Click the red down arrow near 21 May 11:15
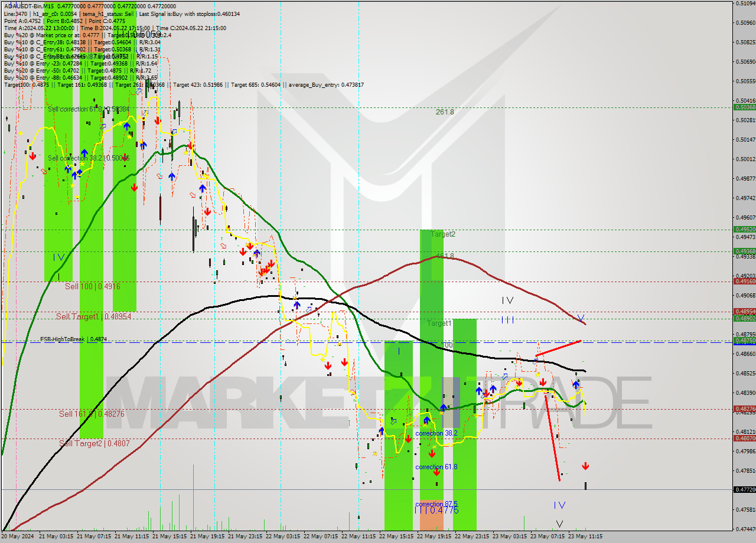This screenshot has width=756, height=543. [158, 123]
